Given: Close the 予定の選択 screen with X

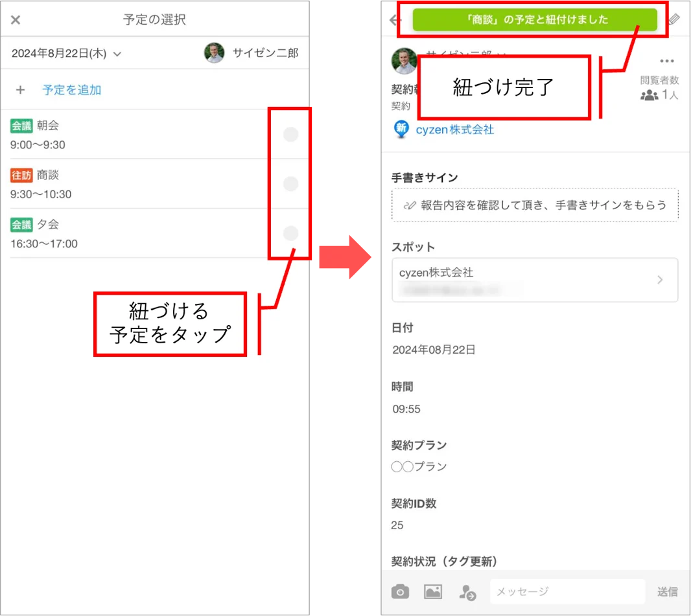Looking at the screenshot, I should coord(16,20).
